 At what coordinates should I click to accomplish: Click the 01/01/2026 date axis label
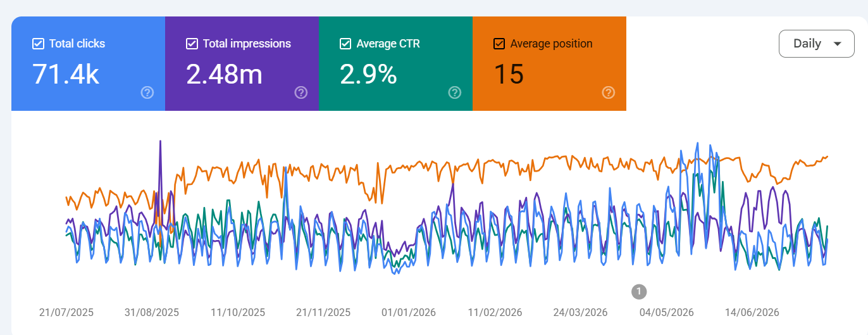click(409, 313)
